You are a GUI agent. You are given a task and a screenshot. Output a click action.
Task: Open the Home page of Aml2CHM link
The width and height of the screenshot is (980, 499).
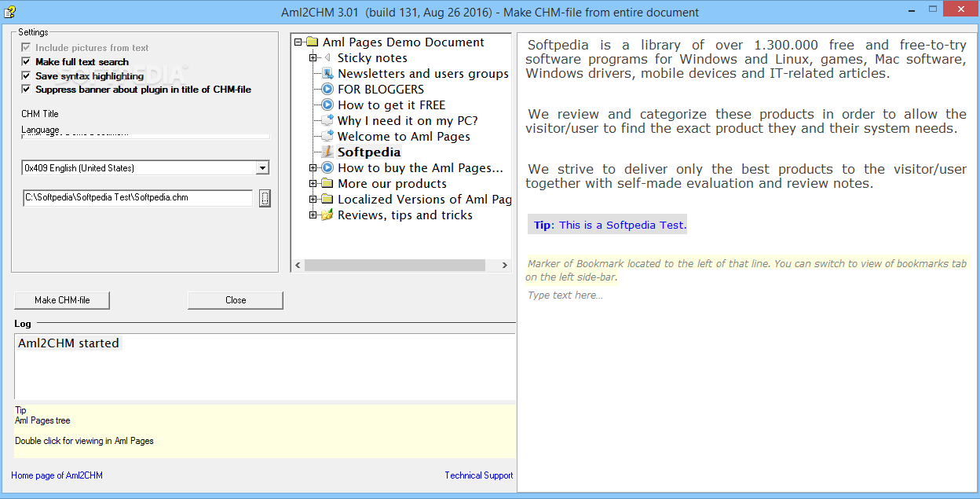[57, 475]
